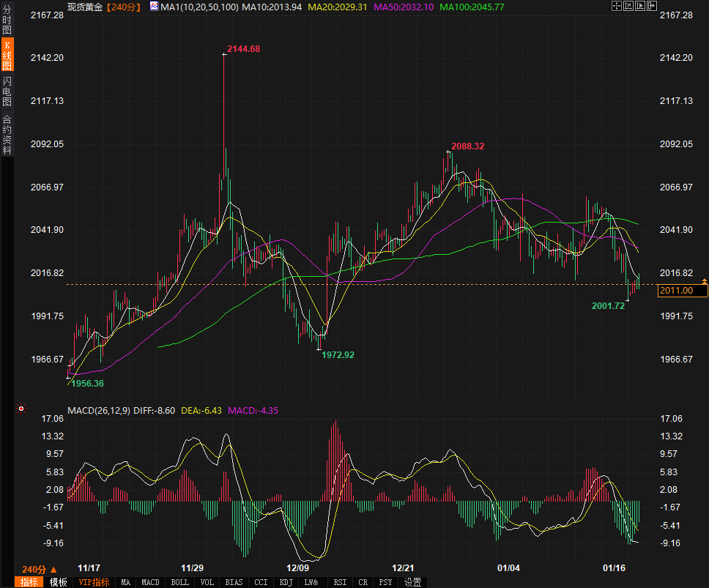Open indicator 设置 settings
709x588 pixels.
(412, 582)
